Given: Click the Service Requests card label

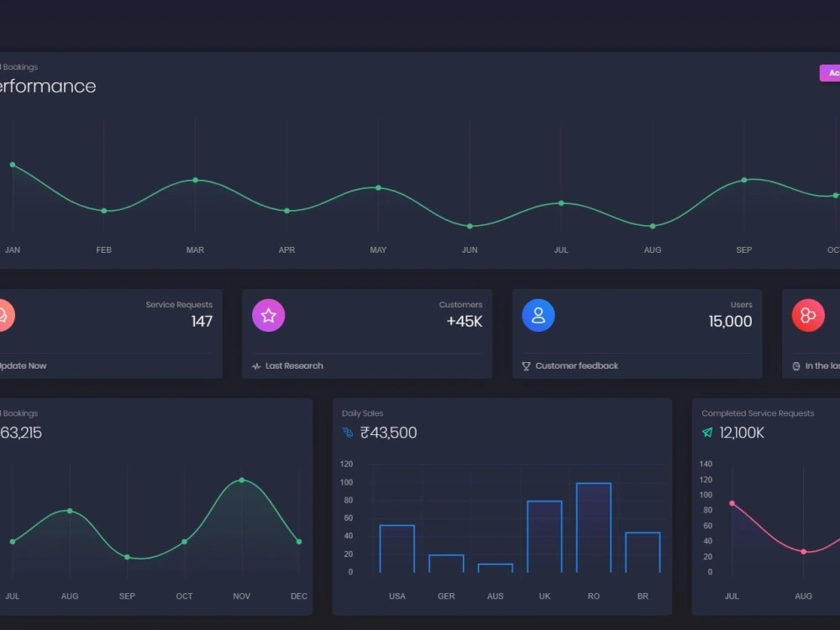Looking at the screenshot, I should coord(179,305).
